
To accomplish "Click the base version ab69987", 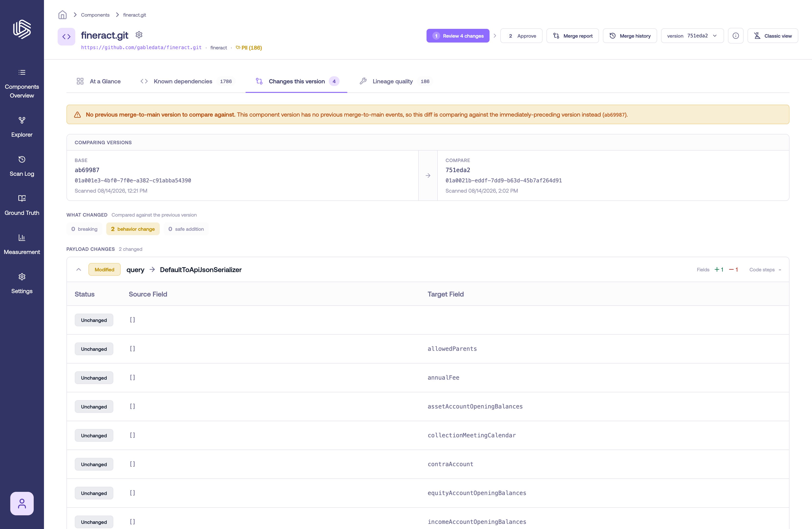I will pos(87,170).
